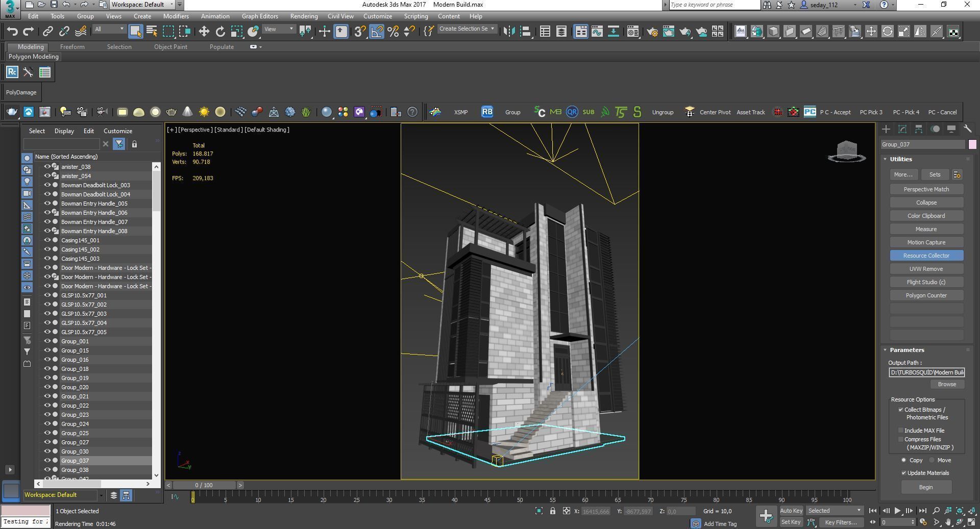
Task: Activate the Select Object tool
Action: pyautogui.click(x=135, y=31)
